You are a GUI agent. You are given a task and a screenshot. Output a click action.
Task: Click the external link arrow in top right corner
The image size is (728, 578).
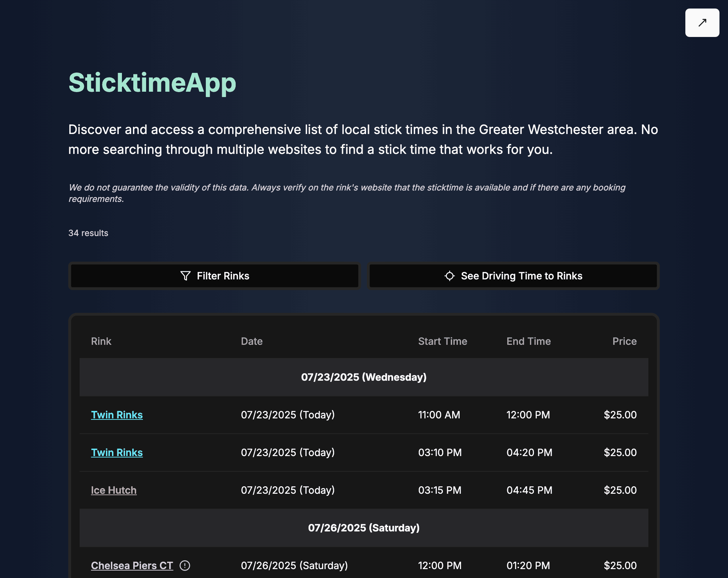702,23
